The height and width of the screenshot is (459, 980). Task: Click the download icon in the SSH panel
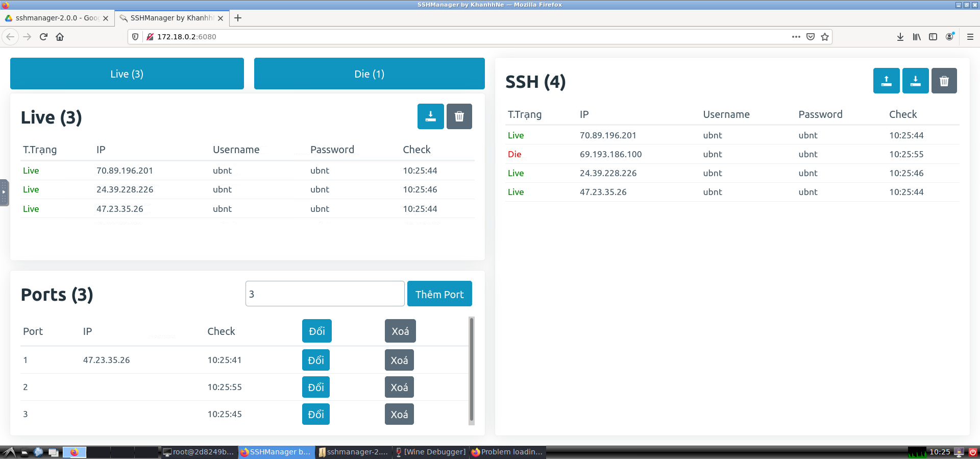(915, 81)
